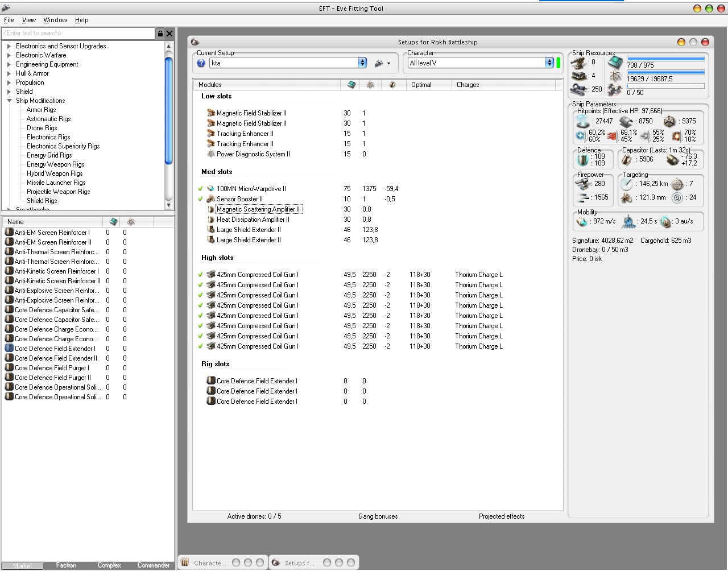Switch to the Faction tab

click(x=66, y=565)
